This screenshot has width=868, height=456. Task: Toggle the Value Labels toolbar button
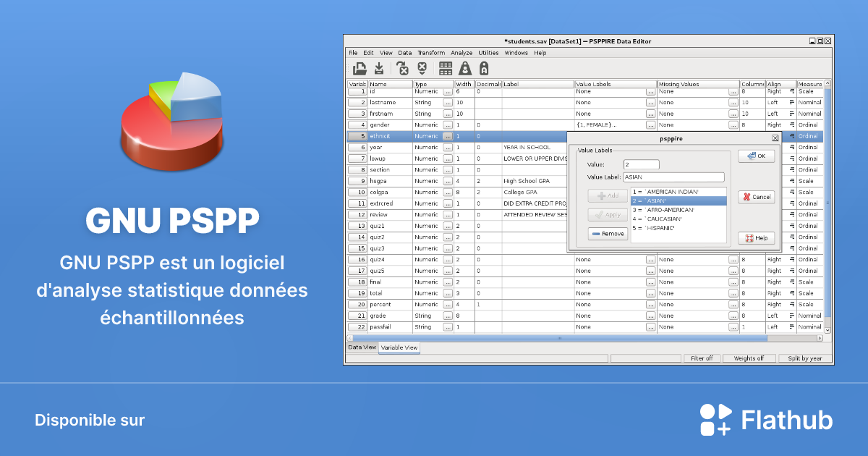[484, 68]
